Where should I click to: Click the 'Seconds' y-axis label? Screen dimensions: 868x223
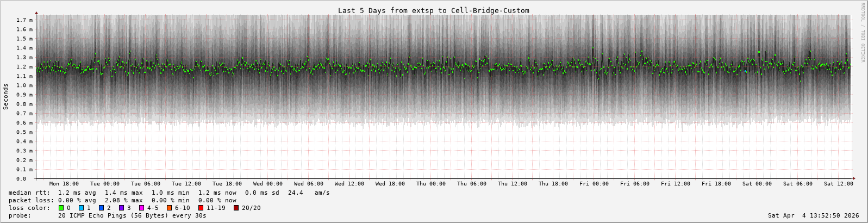pyautogui.click(x=6, y=96)
